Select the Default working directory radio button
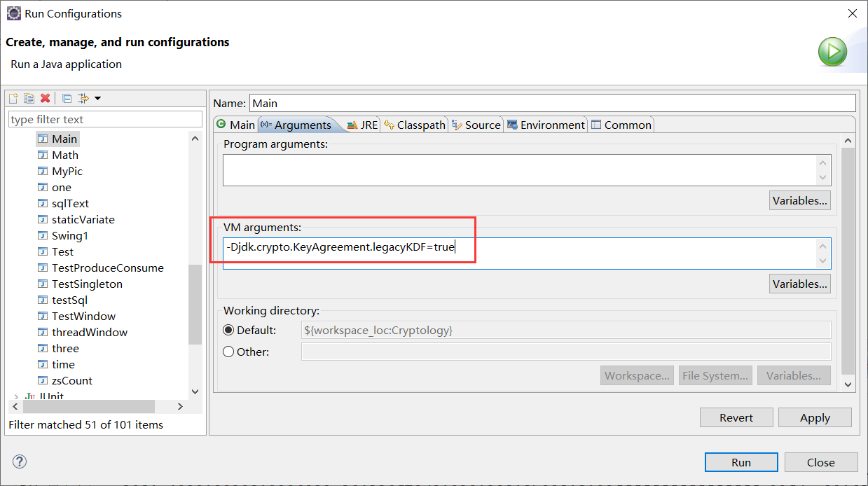This screenshot has height=486, width=868. click(228, 330)
